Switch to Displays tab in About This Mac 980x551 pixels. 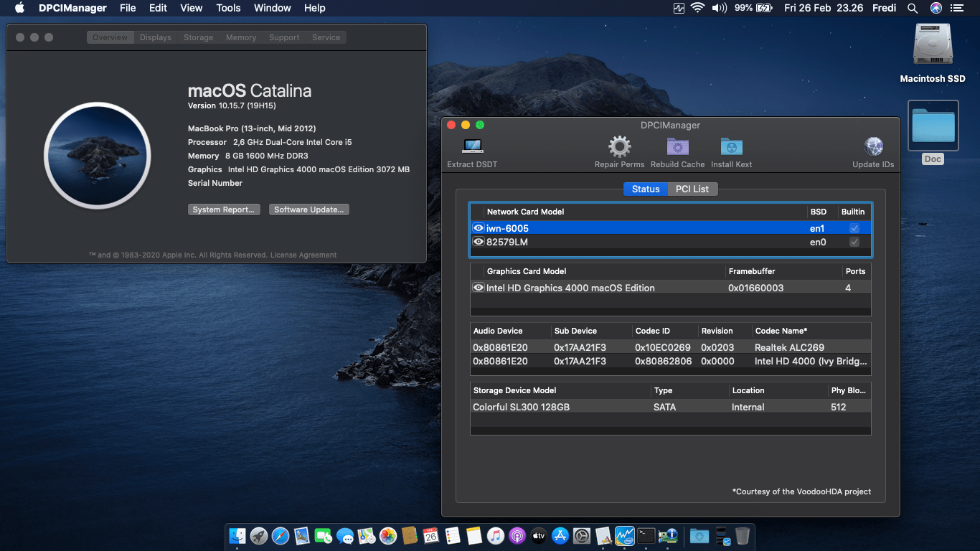(x=156, y=37)
